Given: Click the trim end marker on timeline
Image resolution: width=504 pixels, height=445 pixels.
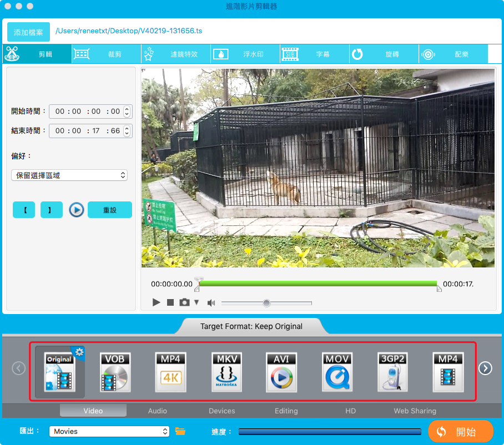Looking at the screenshot, I should tap(439, 289).
